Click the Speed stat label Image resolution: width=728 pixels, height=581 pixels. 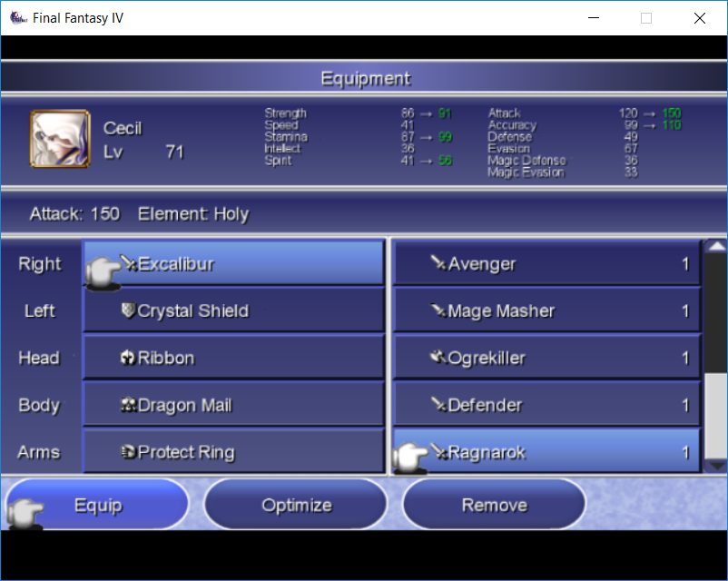point(281,125)
